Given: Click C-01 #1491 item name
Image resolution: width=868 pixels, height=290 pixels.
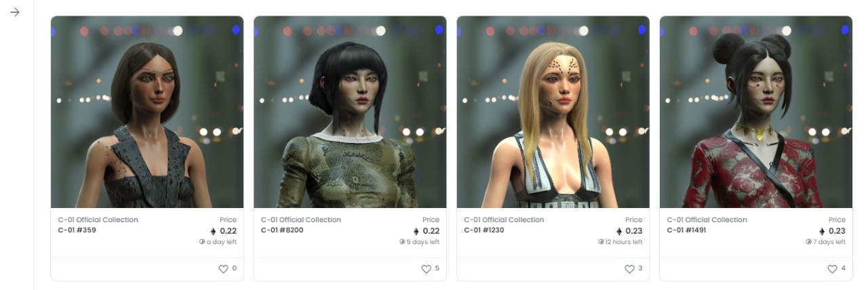Looking at the screenshot, I should [687, 230].
